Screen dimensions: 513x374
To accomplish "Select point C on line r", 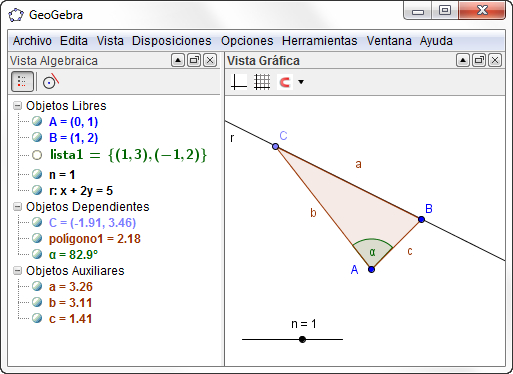I will point(275,146).
